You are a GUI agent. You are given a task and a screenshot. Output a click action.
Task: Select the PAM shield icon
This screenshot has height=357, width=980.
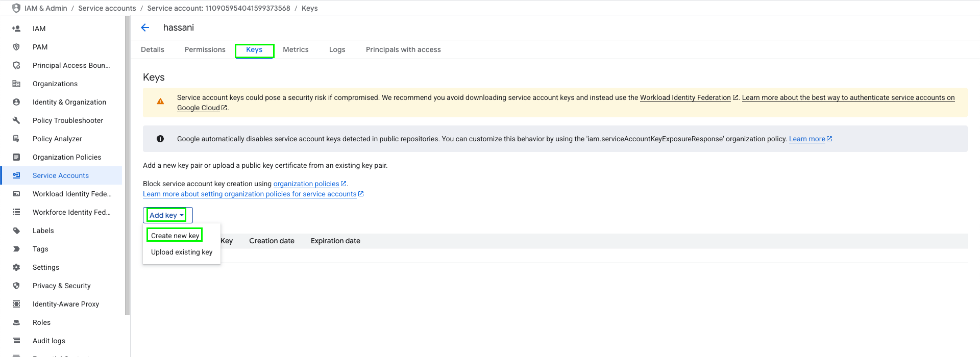point(16,47)
